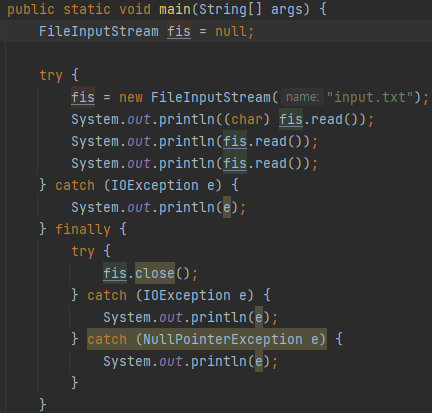The image size is (432, 413).
Task: Click the '(char)' cast expression
Action: [x=247, y=119]
